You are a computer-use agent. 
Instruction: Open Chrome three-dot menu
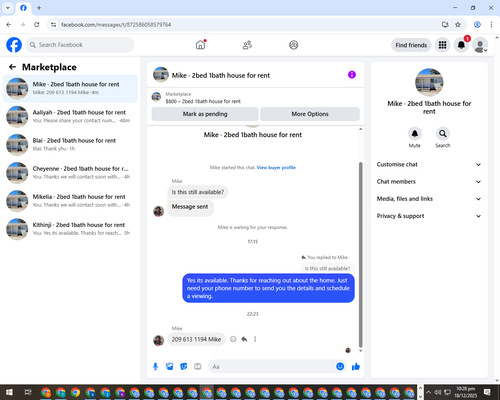click(x=491, y=24)
